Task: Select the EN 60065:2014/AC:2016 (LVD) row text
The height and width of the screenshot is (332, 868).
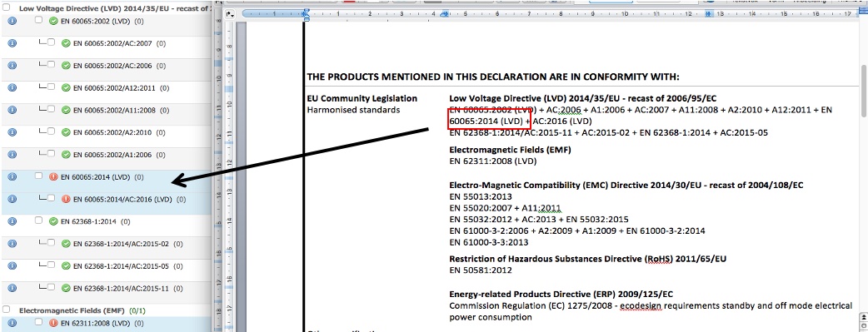Action: click(122, 199)
